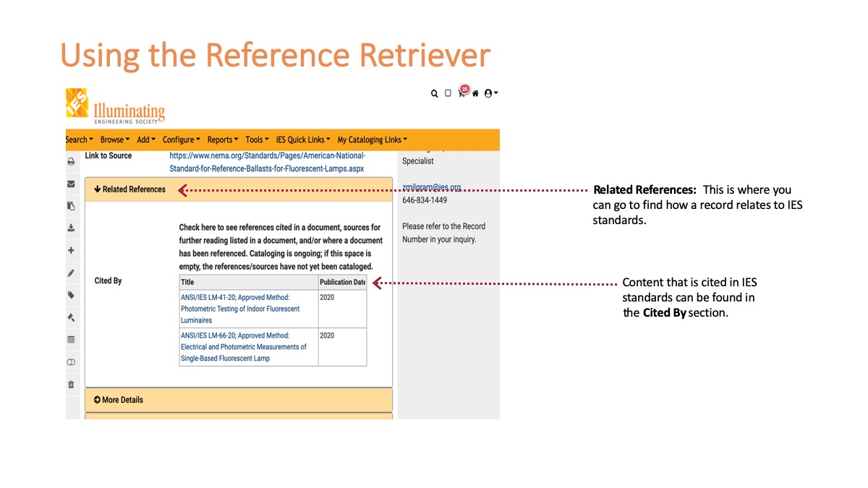The width and height of the screenshot is (868, 488).
Task: Click the pencil edit icon in sidebar
Action: [x=71, y=273]
